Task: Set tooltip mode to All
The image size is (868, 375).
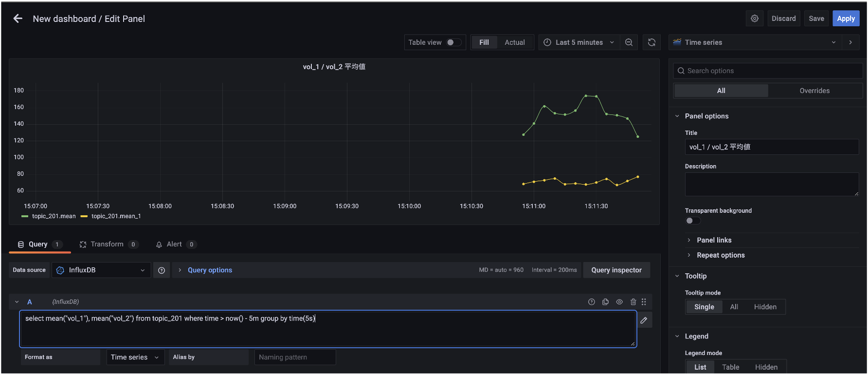Action: pyautogui.click(x=734, y=307)
